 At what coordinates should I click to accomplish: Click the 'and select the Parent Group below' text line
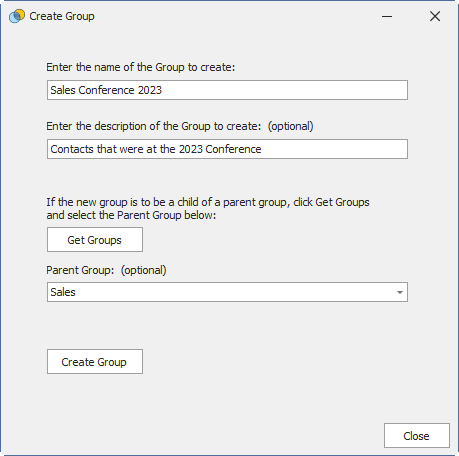coord(131,215)
